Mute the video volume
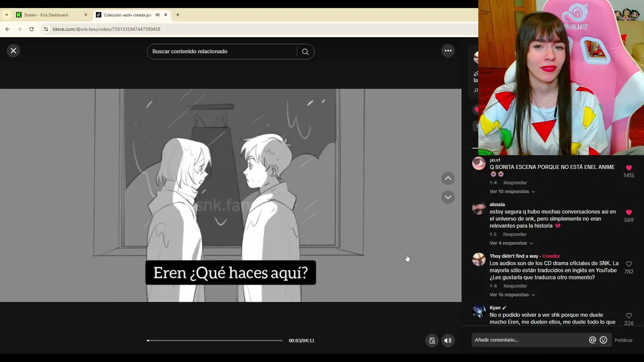 tap(447, 340)
